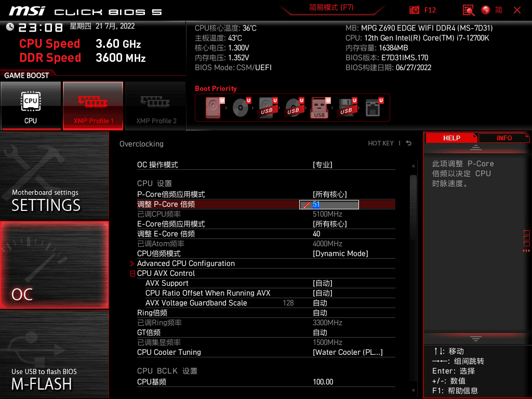
Task: Click the Boot Priority heading
Action: tap(216, 88)
